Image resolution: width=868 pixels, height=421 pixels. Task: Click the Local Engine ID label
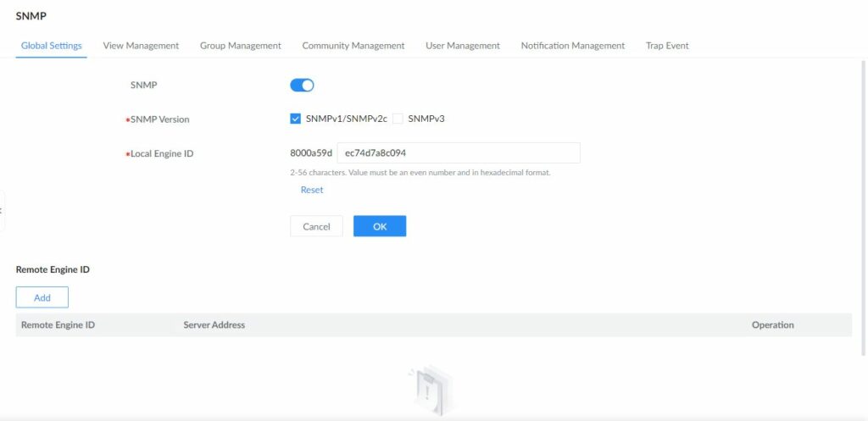(162, 154)
